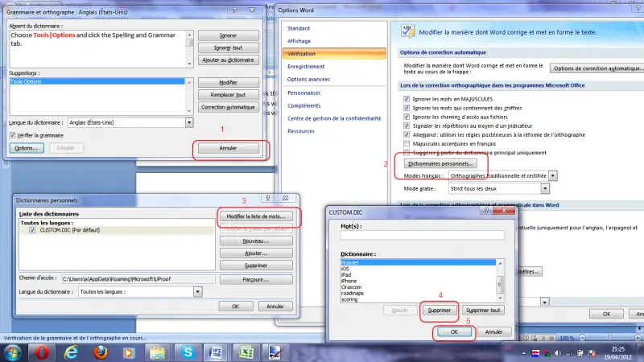Open Dictionnaires personnels button

click(440, 163)
